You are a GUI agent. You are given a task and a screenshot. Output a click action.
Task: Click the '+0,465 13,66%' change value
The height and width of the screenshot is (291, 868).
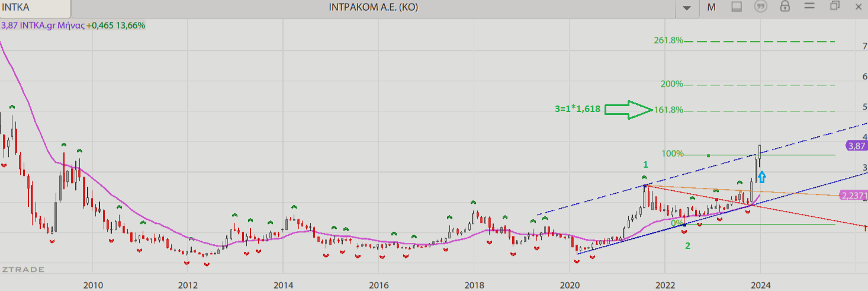click(x=115, y=25)
